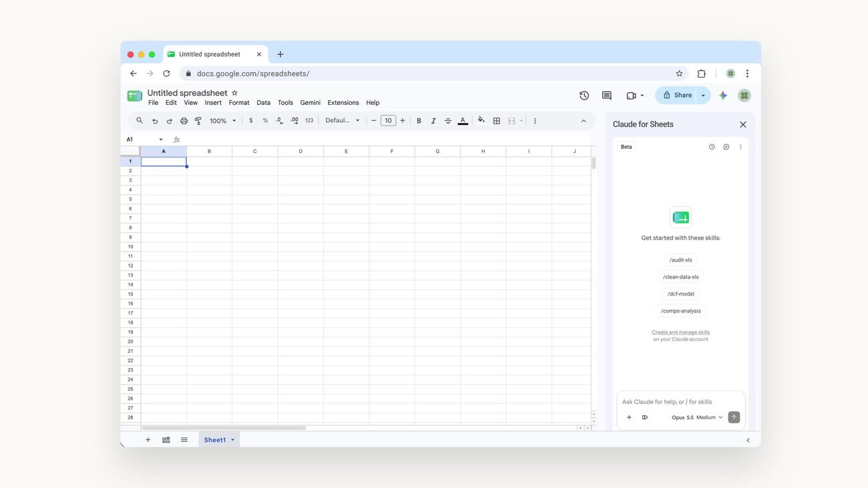Hide the menus with the collapse chevron
The height and width of the screenshot is (488, 868).
pyautogui.click(x=584, y=121)
